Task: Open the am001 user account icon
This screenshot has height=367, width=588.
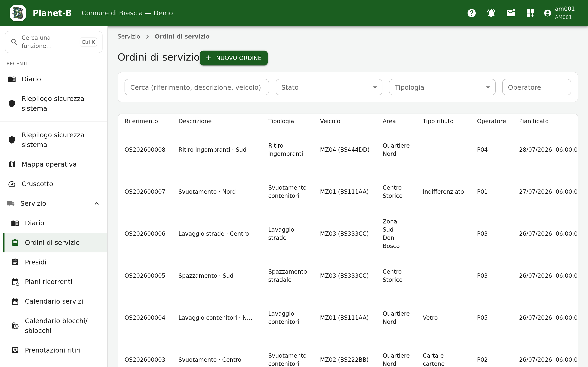Action: click(547, 13)
